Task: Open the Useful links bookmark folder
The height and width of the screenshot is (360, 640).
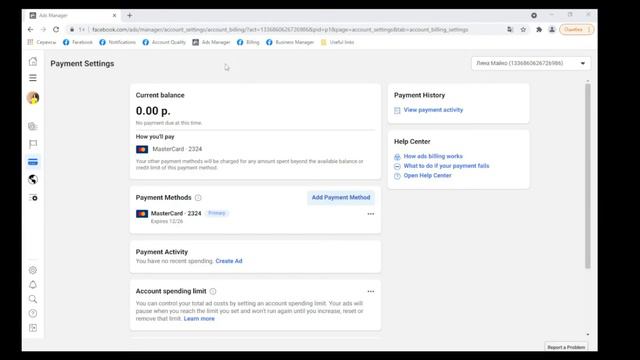Action: [338, 42]
